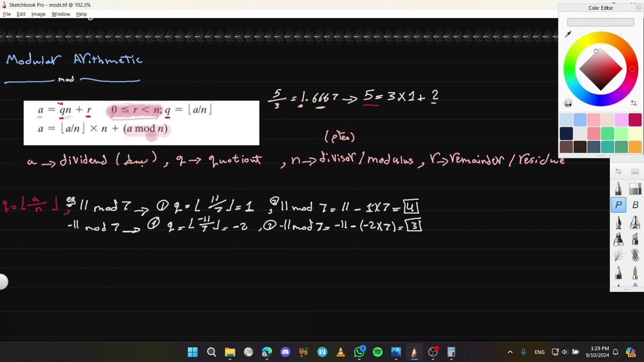This screenshot has height=362, width=644.
Task: Choose the teal swatch
Action: (608, 147)
